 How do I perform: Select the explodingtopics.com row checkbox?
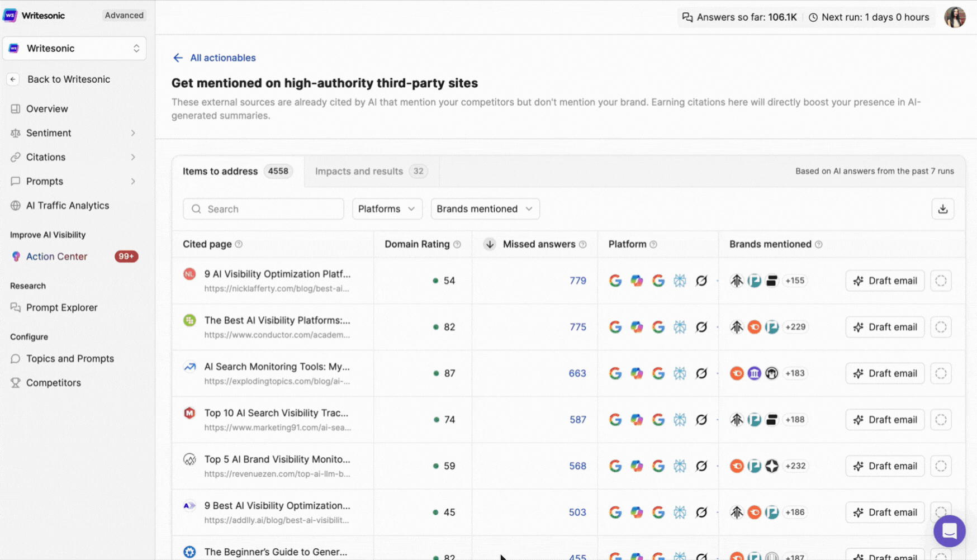point(941,373)
